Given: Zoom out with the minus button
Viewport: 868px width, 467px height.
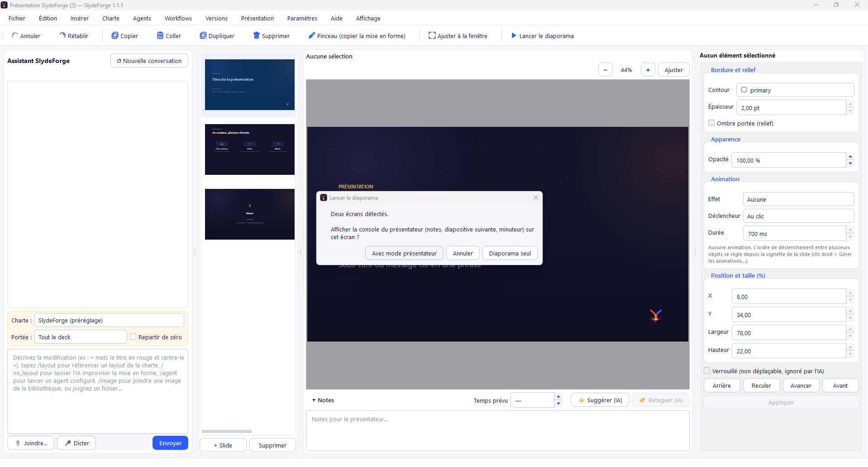Looking at the screenshot, I should (x=606, y=70).
